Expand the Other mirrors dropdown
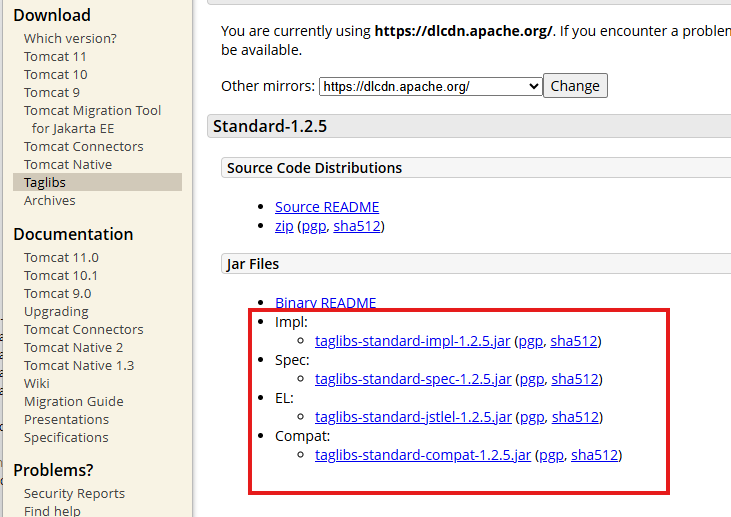 pos(430,86)
